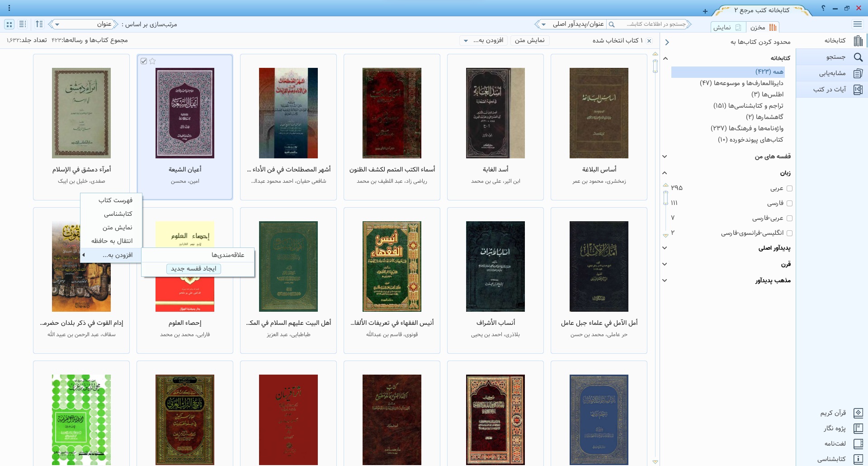Open قرآن کریم sidebar icon
This screenshot has width=868, height=466.
pos(858,413)
